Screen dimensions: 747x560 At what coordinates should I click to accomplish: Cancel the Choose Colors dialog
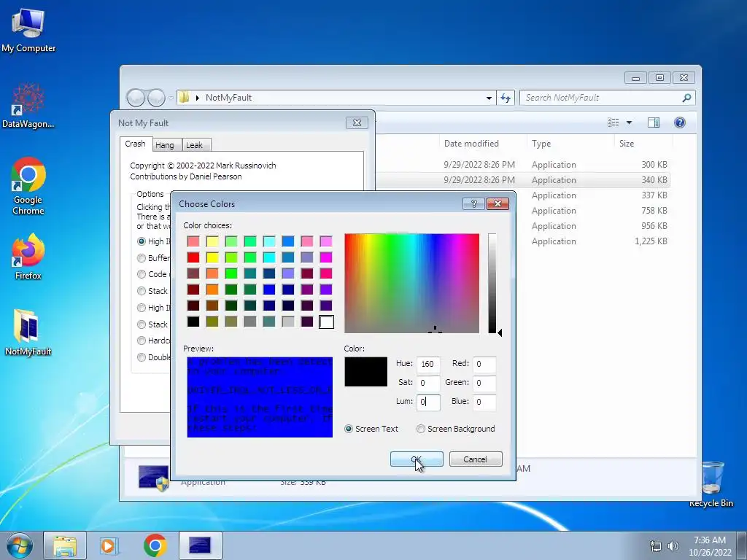[x=476, y=459]
